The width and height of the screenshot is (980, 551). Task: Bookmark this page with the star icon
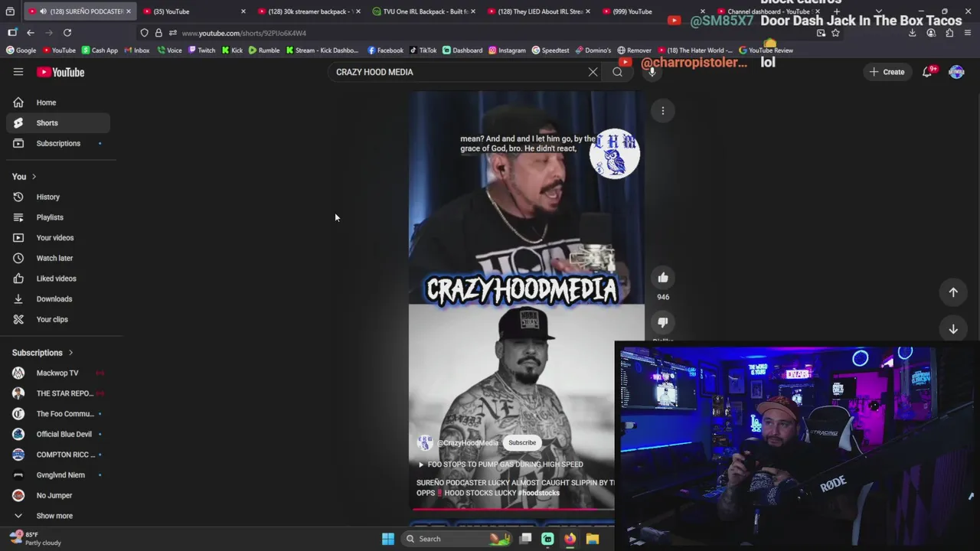tap(835, 33)
